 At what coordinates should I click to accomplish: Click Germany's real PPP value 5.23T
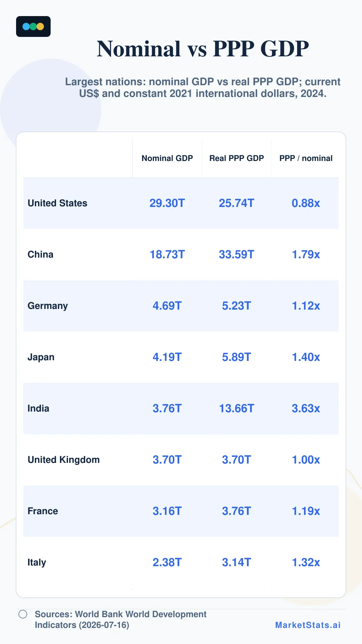237,306
